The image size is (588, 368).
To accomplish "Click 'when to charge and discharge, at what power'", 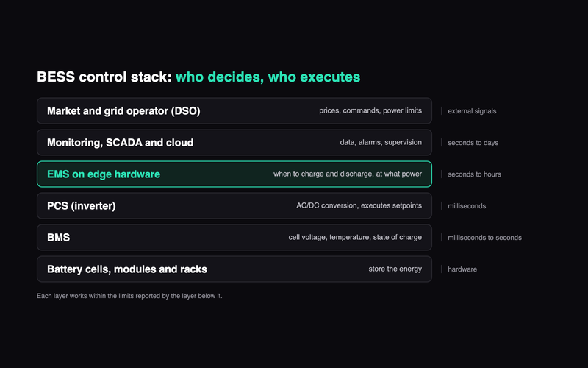I will [x=347, y=174].
